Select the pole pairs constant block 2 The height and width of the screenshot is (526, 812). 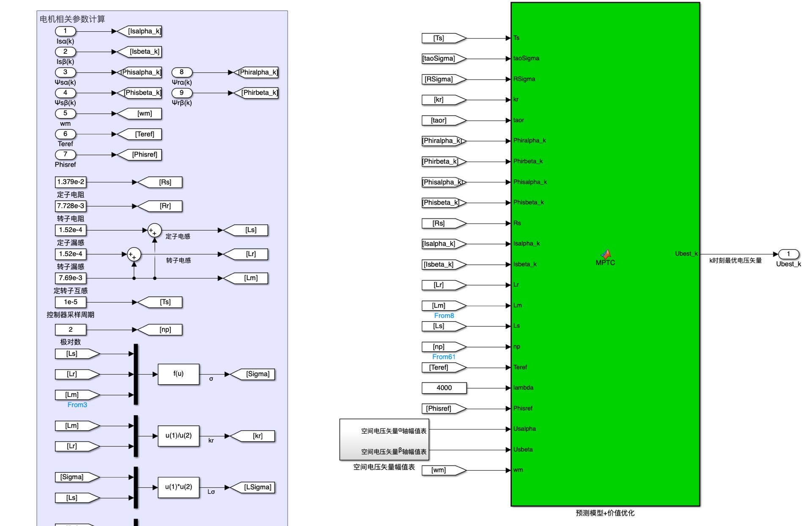71,330
